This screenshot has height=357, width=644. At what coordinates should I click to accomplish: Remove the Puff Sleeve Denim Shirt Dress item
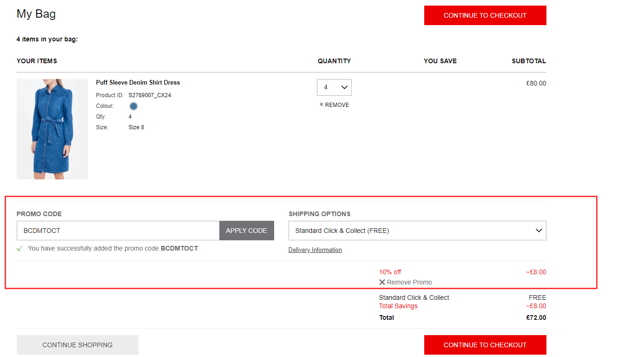coord(334,105)
